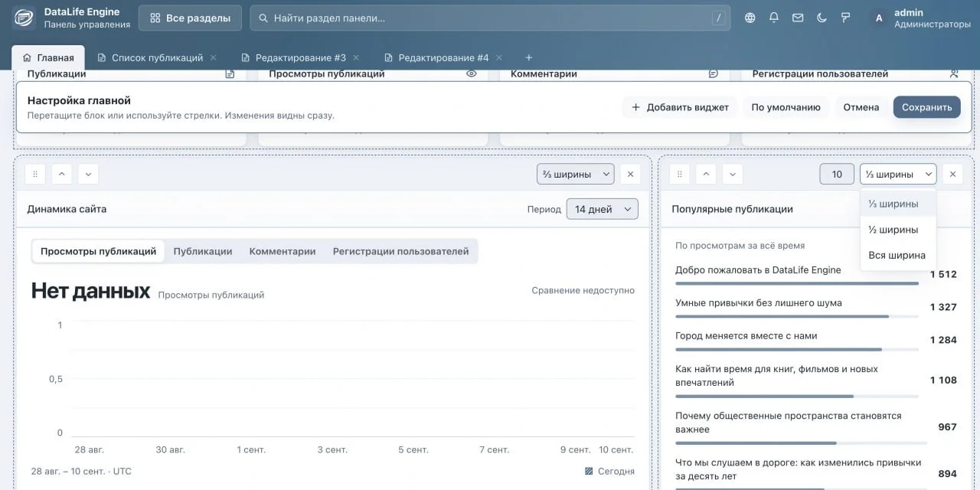Select the Комментарии chart segment
Viewport: 980px width, 490px height.
pyautogui.click(x=283, y=251)
